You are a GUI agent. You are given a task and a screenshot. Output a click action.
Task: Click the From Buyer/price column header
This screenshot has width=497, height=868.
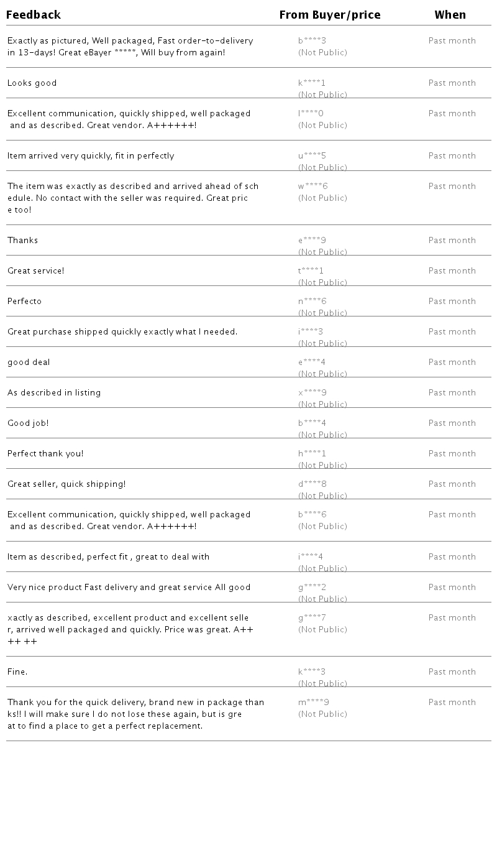pyautogui.click(x=330, y=15)
